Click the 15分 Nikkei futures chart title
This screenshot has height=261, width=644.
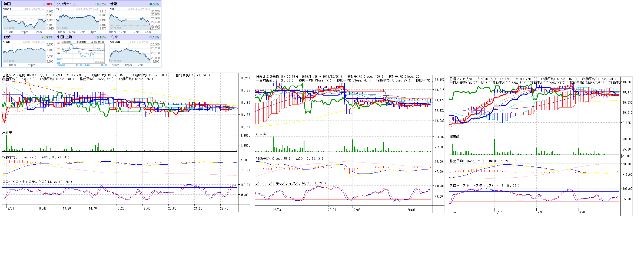coord(299,77)
